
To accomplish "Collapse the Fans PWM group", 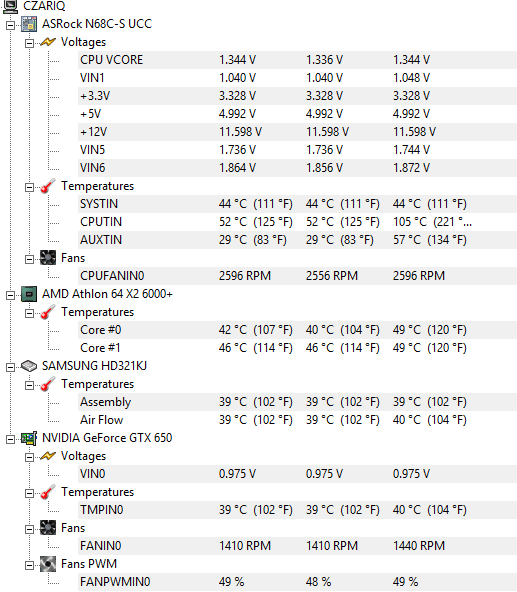I will click(29, 566).
